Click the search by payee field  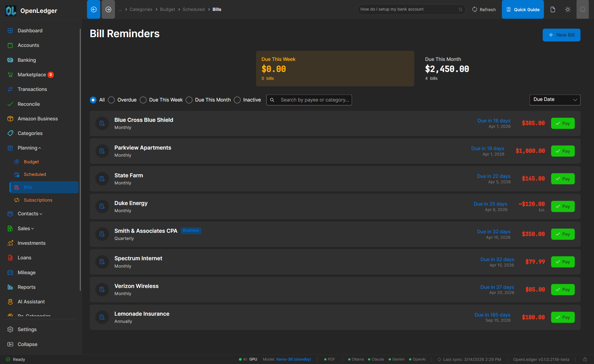point(315,100)
